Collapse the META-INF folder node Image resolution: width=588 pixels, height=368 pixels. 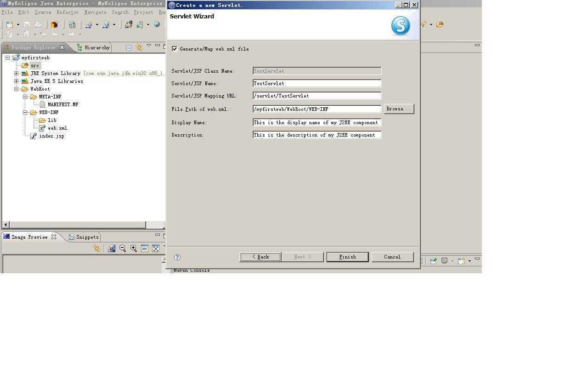coord(25,97)
